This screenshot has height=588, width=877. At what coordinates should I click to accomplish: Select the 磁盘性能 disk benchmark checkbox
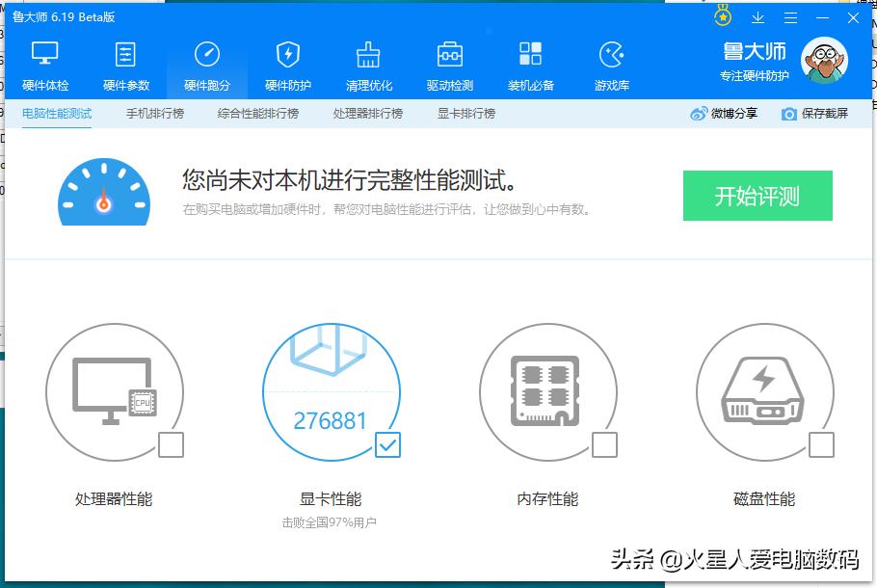pyautogui.click(x=820, y=445)
